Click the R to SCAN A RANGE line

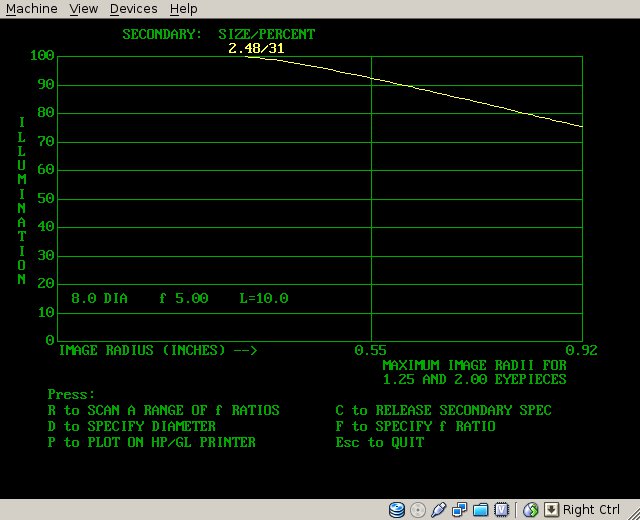point(164,410)
